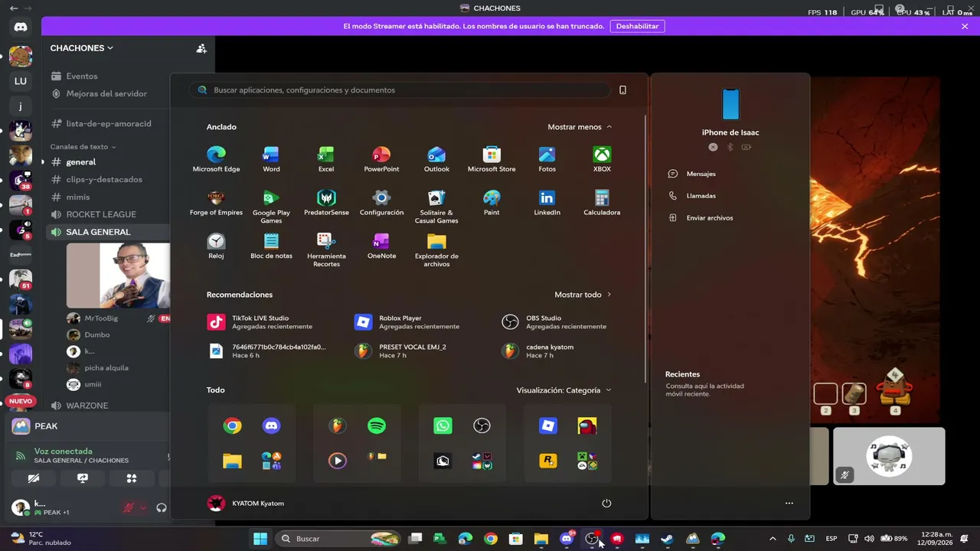The height and width of the screenshot is (551, 980).
Task: Turn on camera in Discord voice panel
Action: 34,478
